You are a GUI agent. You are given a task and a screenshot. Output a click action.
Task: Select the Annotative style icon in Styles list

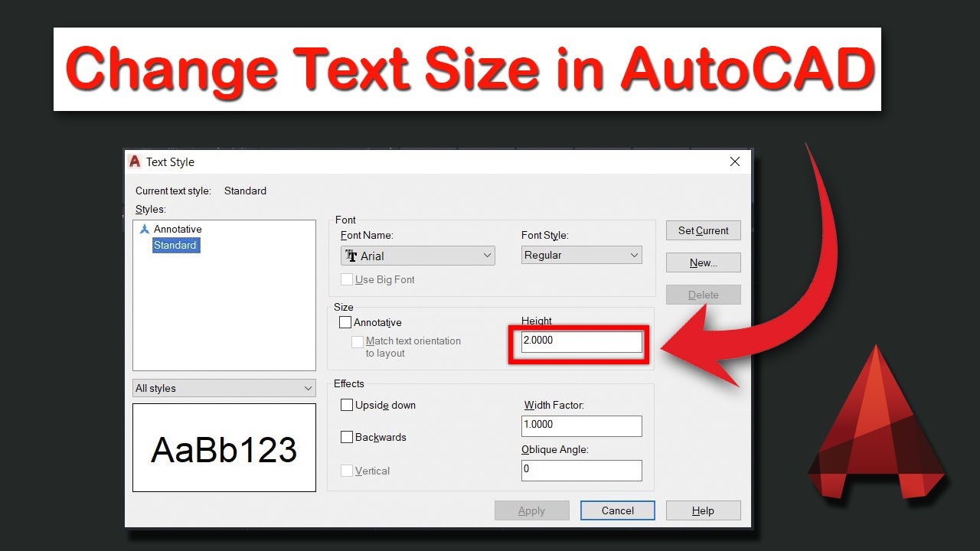[145, 229]
